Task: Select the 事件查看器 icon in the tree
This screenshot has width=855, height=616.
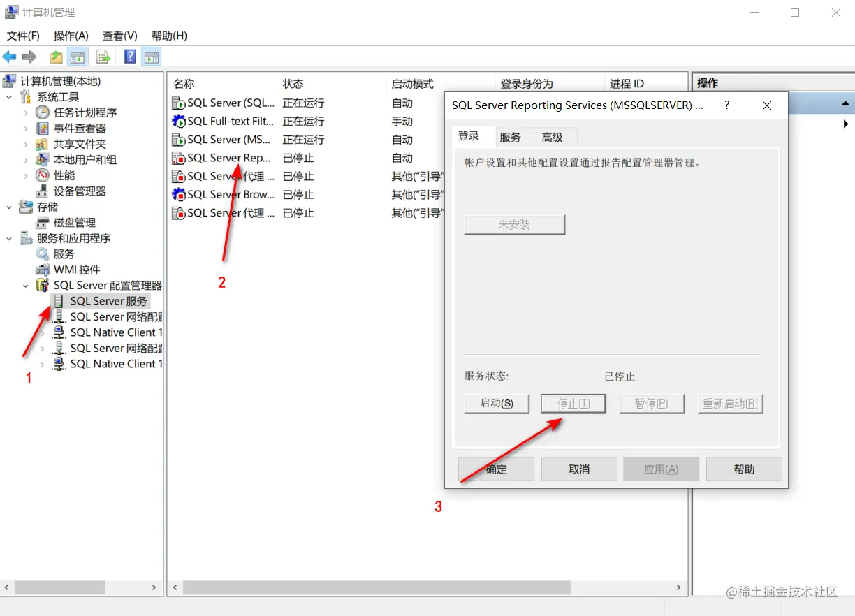Action: (x=43, y=129)
